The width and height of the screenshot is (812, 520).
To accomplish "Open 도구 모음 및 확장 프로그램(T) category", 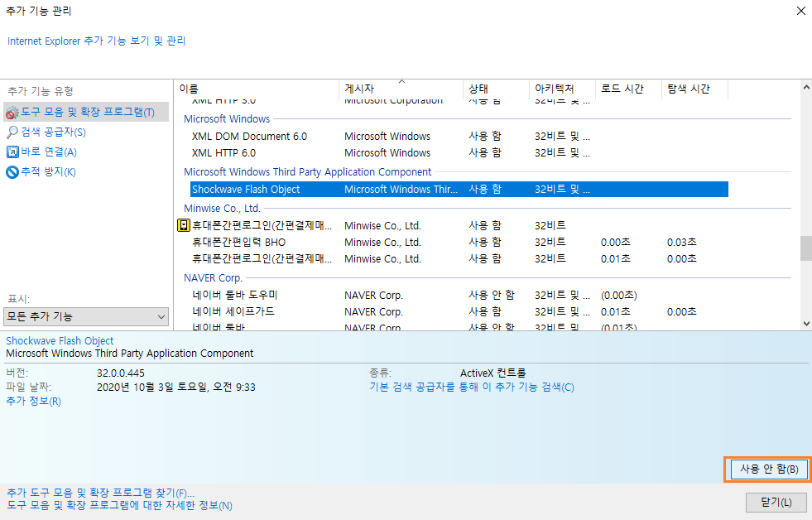I will pos(88,112).
